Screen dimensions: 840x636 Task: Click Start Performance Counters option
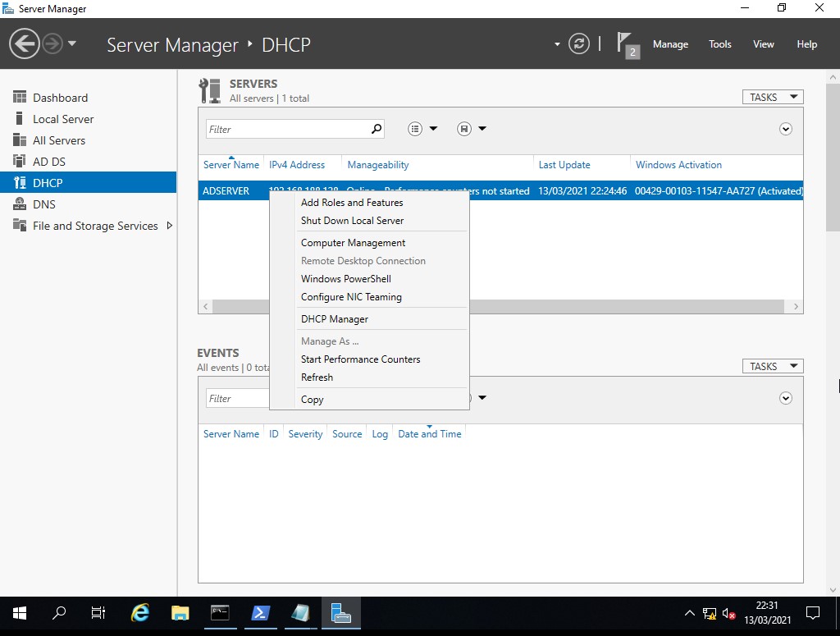point(360,359)
